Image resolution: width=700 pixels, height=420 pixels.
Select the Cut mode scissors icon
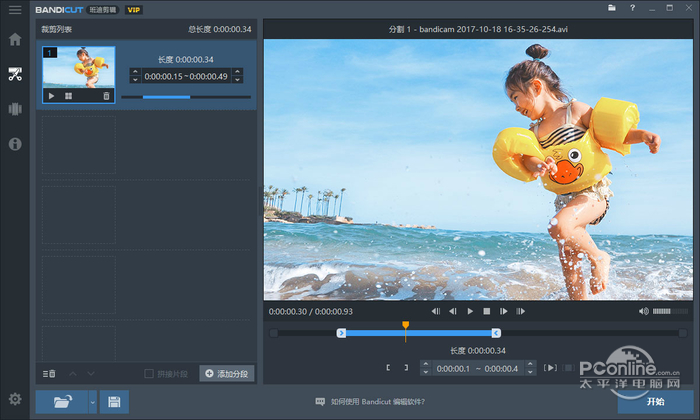(15, 73)
